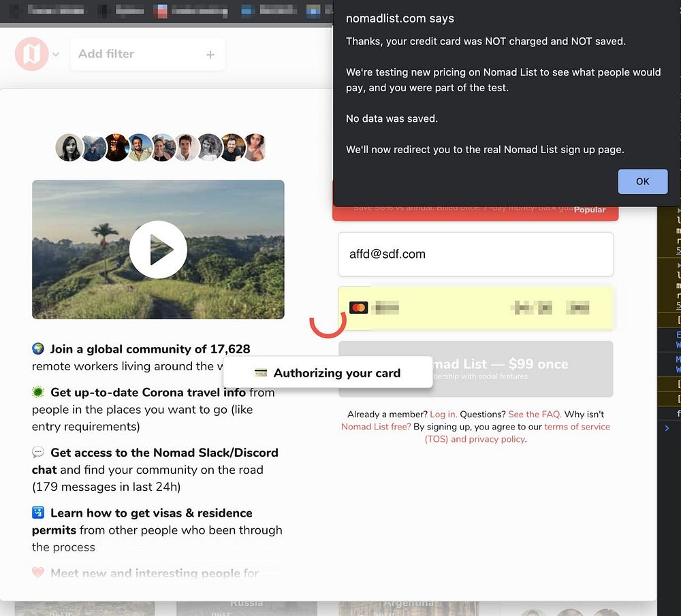
Task: Open the Nomad List free? link
Action: [x=376, y=427]
